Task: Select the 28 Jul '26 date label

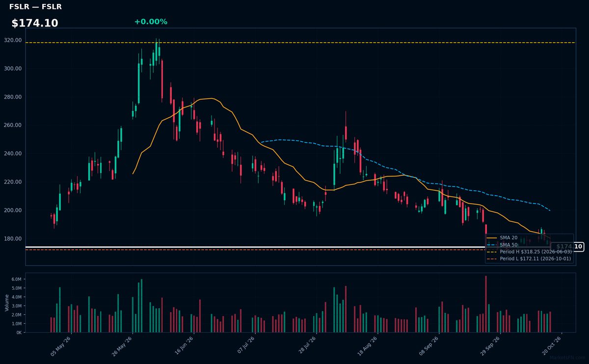Action: click(307, 346)
